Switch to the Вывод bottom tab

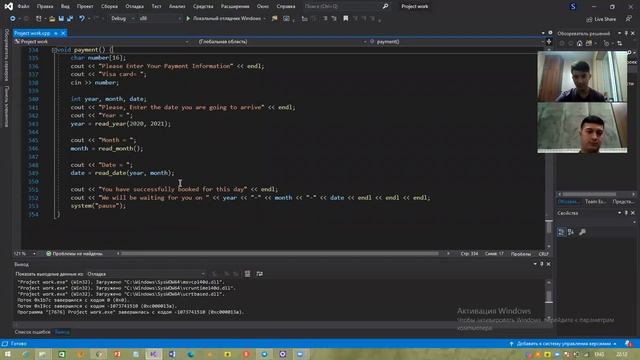click(x=62, y=332)
